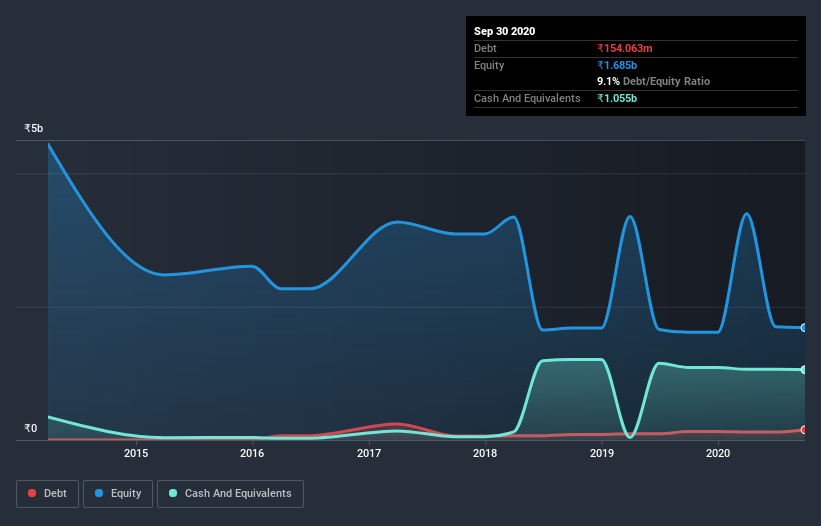Click the 2019 x-axis label

[602, 453]
